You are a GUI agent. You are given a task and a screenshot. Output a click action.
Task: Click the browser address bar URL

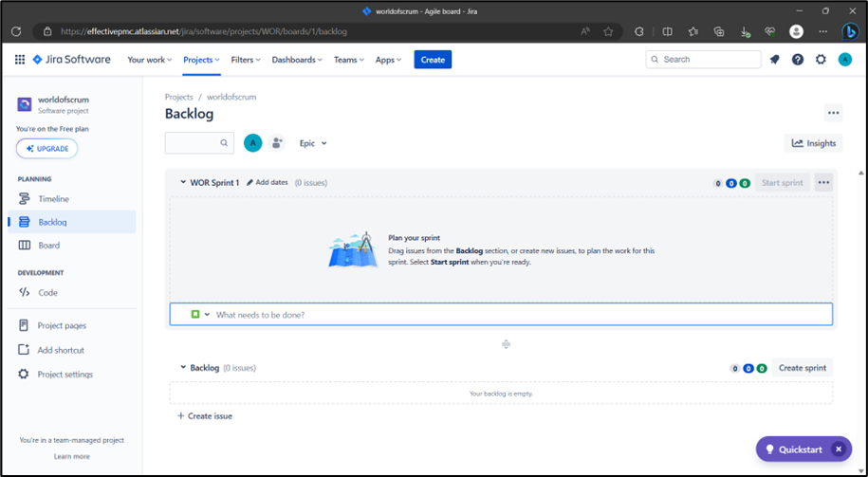point(204,31)
